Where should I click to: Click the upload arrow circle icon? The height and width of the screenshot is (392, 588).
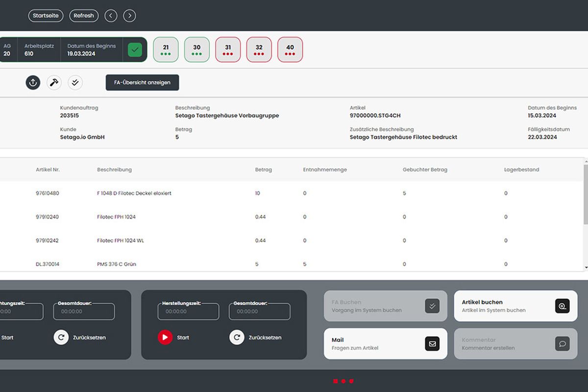[33, 82]
